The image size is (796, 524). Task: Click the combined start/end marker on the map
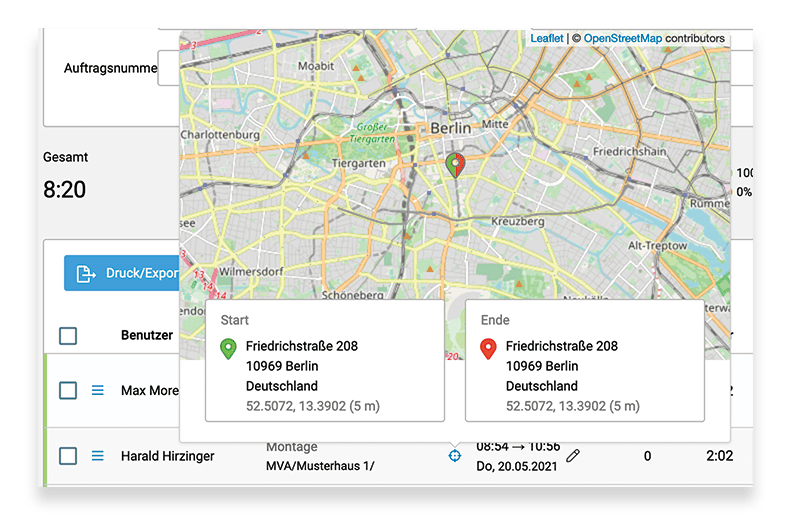point(455,165)
